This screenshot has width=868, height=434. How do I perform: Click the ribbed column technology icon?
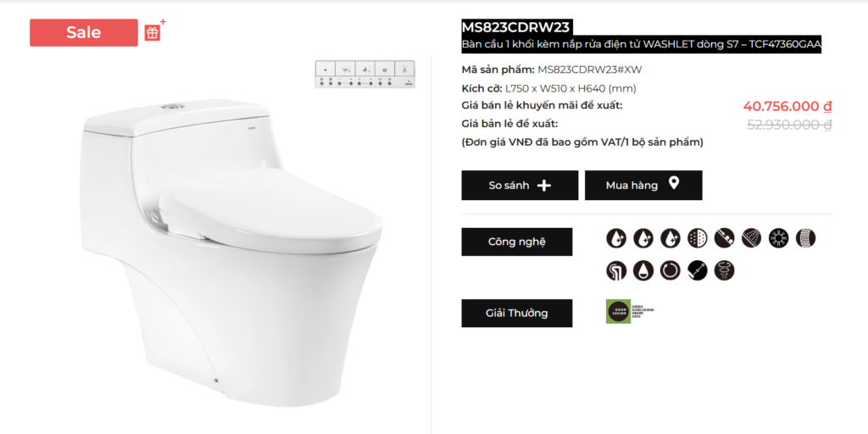coord(805,238)
